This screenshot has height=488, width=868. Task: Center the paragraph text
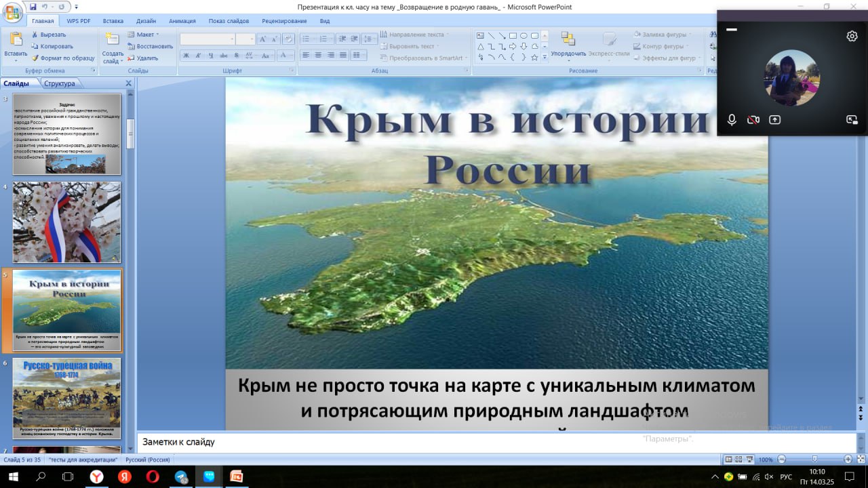coord(318,56)
